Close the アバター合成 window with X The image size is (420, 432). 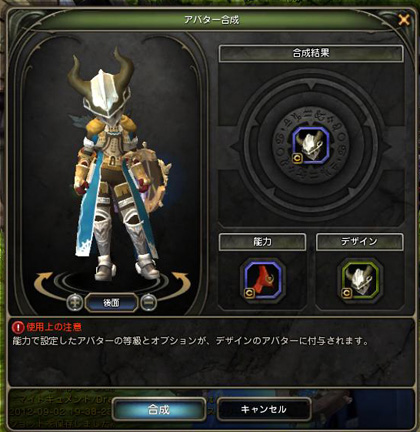[404, 20]
